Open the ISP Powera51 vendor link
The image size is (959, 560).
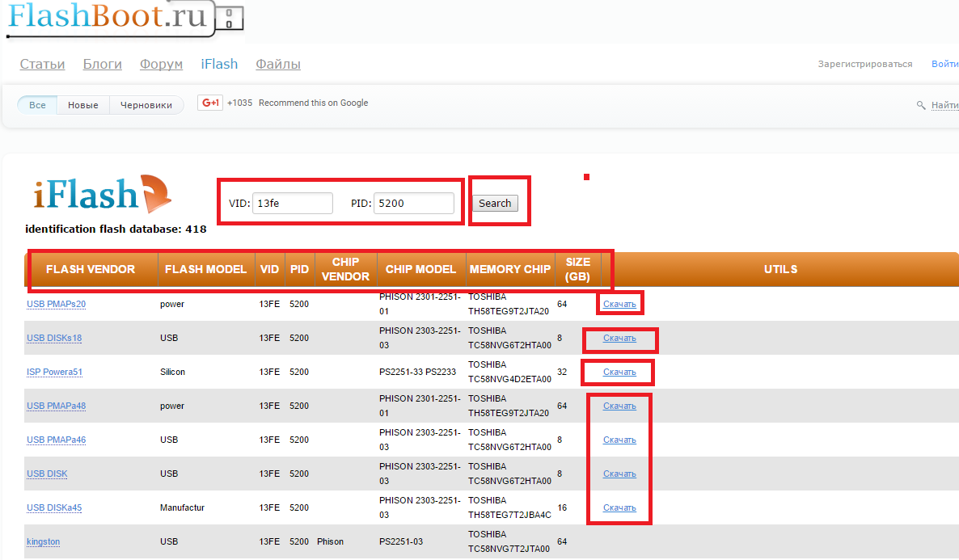54,373
